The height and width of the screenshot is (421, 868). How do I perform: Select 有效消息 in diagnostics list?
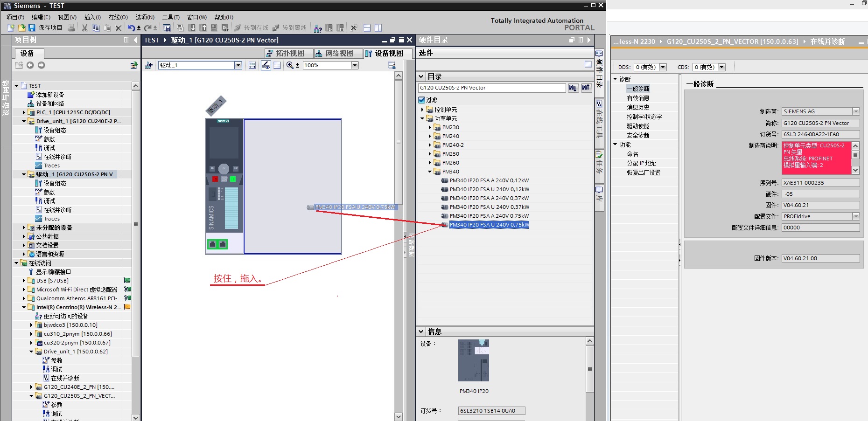click(x=638, y=98)
